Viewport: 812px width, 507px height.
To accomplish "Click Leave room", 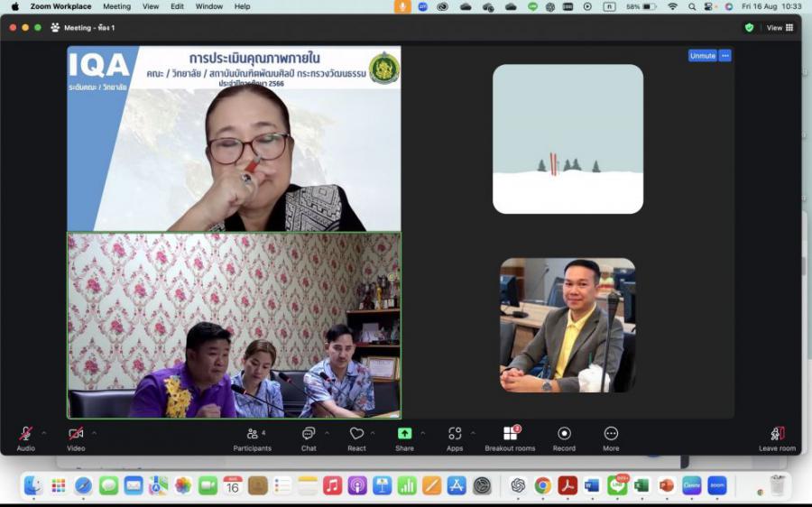I will 777,436.
